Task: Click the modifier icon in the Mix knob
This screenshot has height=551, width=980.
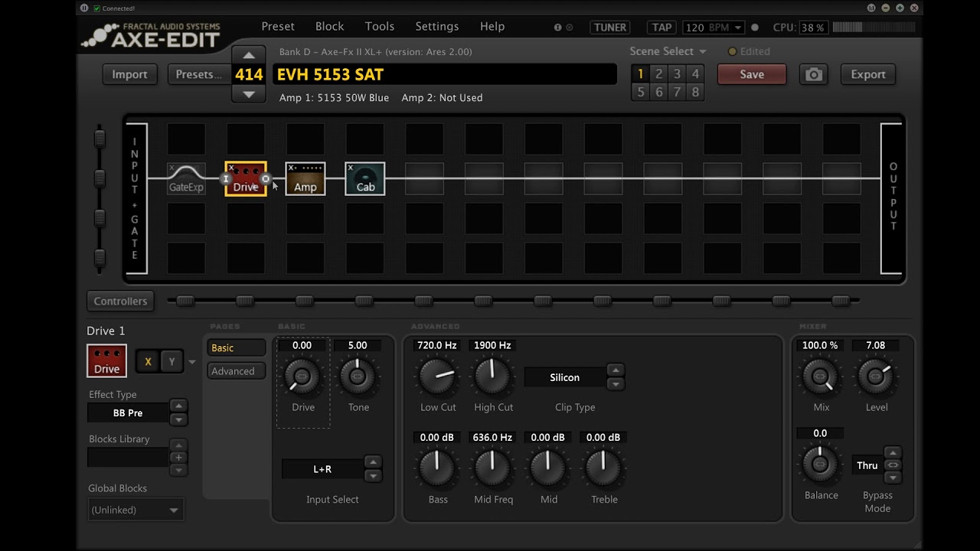Action: point(820,377)
